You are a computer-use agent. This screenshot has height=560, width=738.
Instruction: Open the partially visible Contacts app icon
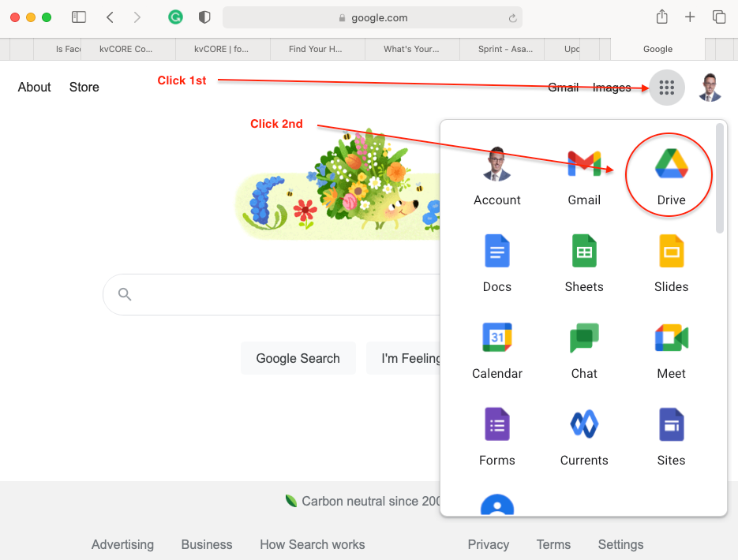tap(497, 505)
